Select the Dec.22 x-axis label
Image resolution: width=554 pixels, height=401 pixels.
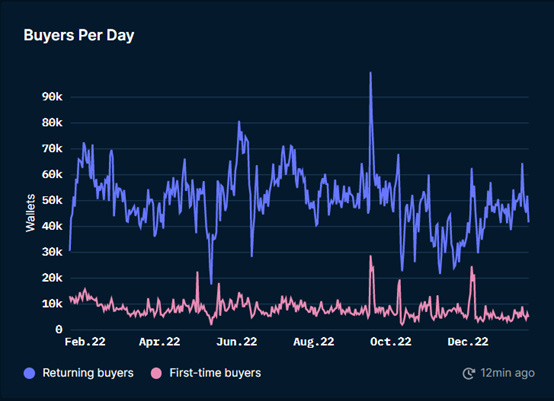click(468, 342)
